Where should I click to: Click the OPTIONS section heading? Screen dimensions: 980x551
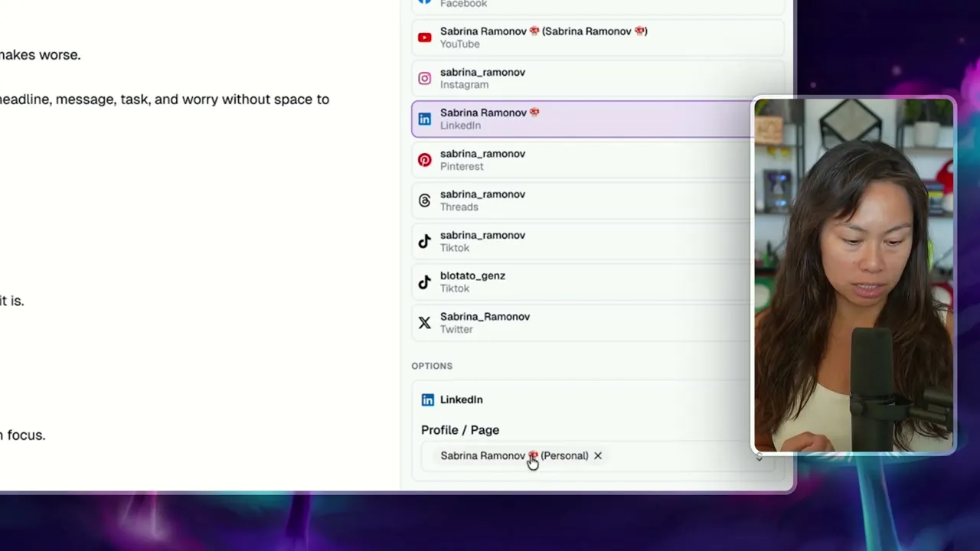(x=432, y=366)
